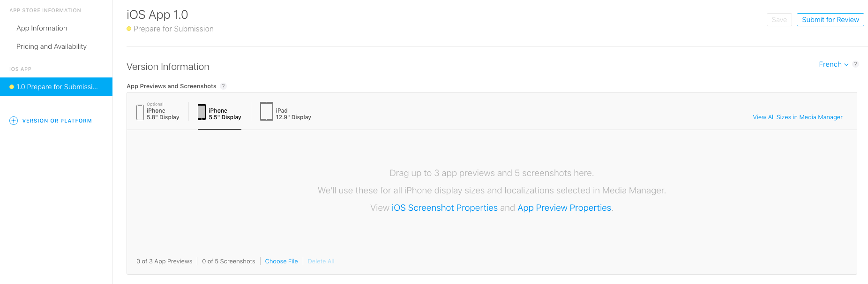The image size is (868, 284).
Task: Click yellow status dot beside Prepare for Submission
Action: [129, 29]
